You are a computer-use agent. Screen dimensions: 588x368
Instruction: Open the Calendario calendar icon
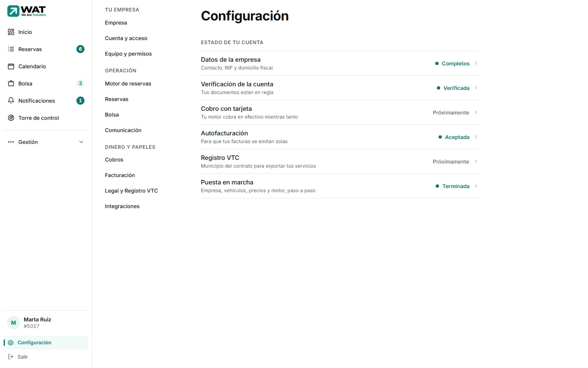11,66
